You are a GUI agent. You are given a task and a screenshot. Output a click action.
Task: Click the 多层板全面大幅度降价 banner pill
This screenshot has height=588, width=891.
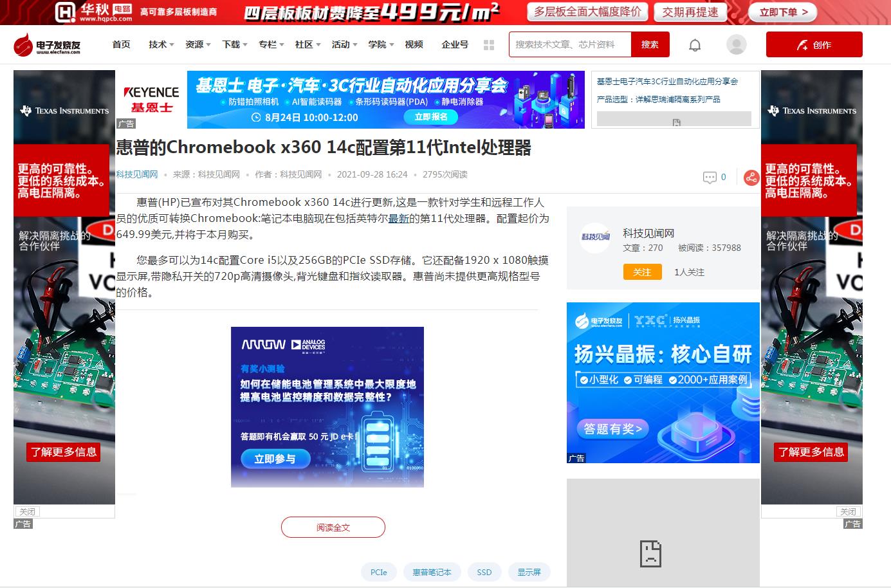tap(587, 12)
